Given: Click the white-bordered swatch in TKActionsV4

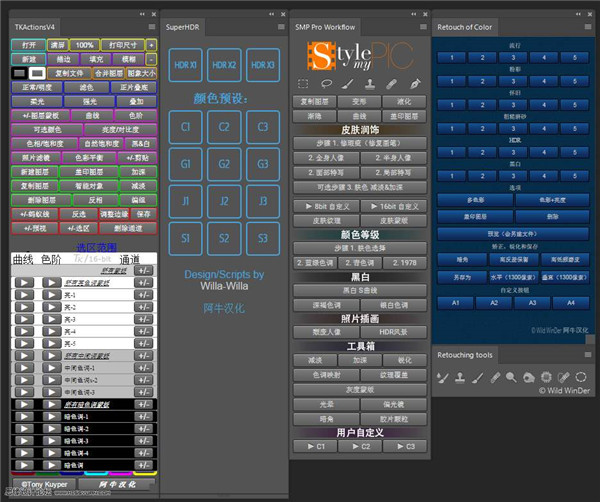Looking at the screenshot, I should pyautogui.click(x=37, y=73).
